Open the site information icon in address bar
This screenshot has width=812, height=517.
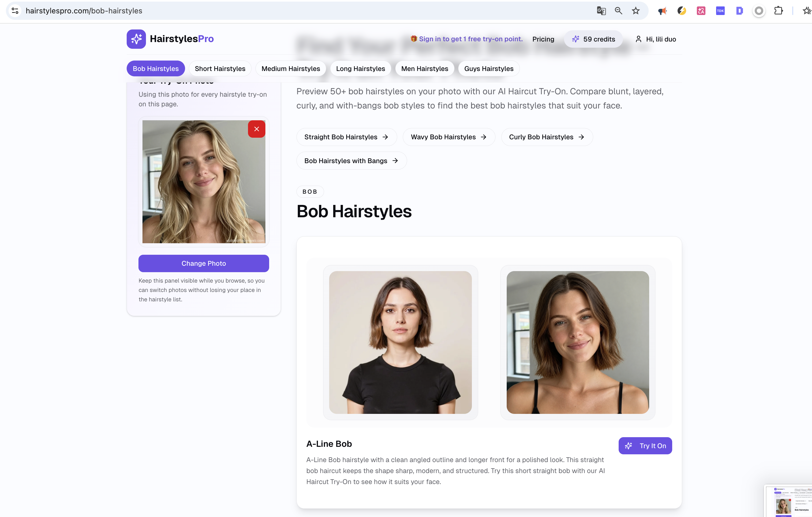pyautogui.click(x=15, y=11)
